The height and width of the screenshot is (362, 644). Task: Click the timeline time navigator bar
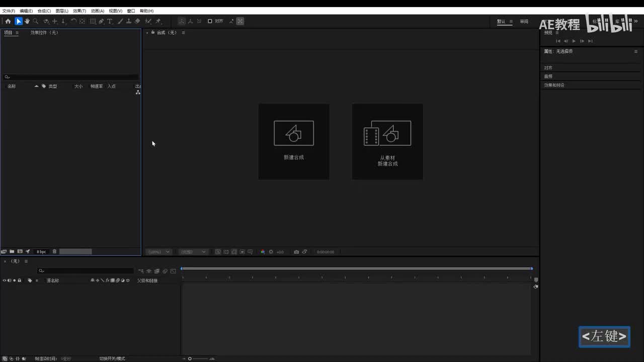coord(357,268)
